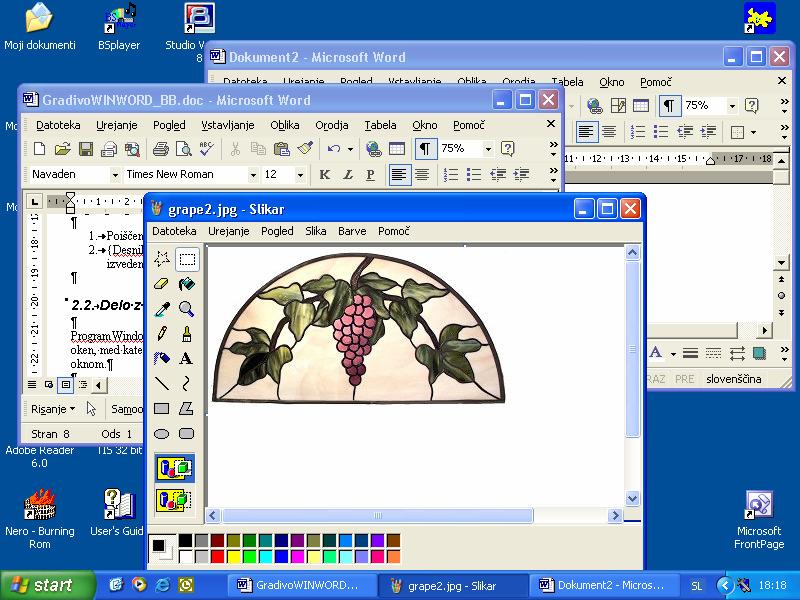Toggle underline with the P button

370,174
